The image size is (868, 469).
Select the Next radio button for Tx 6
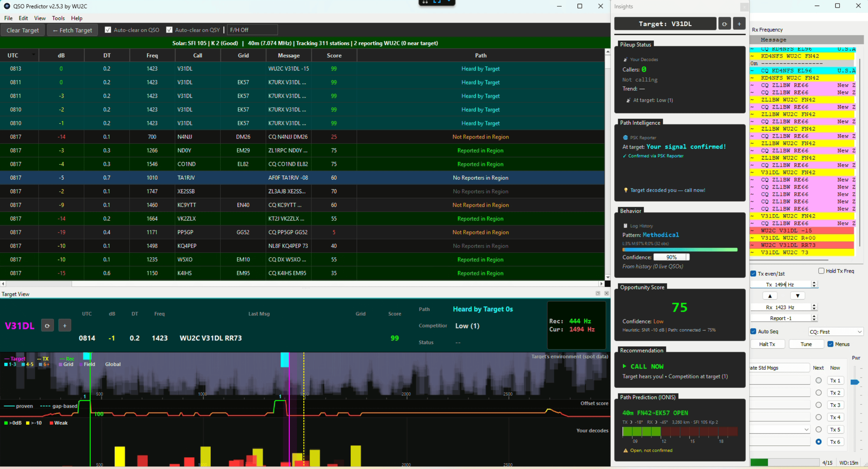pos(818,442)
